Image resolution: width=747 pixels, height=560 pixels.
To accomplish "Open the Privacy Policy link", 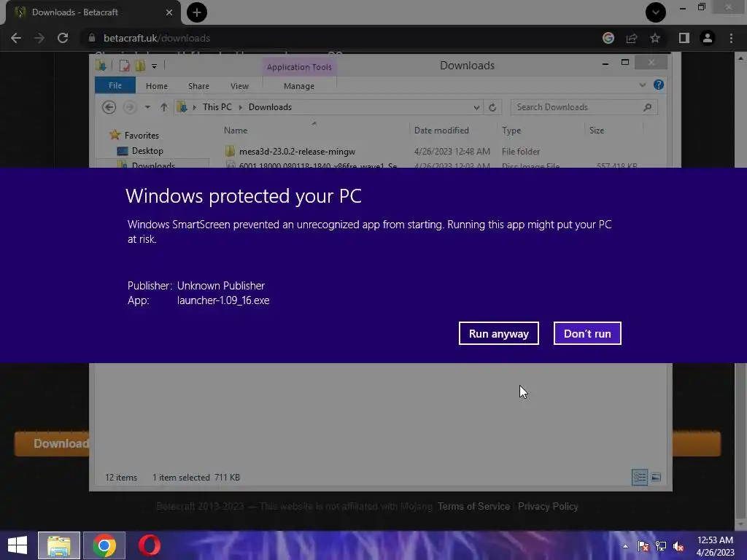I will pos(548,507).
